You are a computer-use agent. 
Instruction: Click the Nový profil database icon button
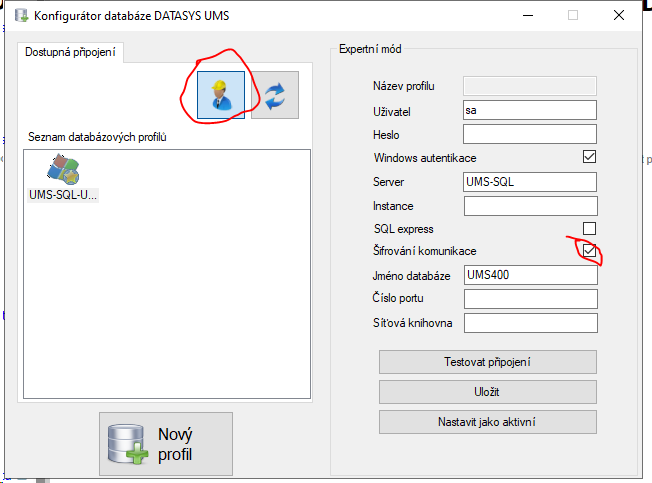[x=165, y=444]
